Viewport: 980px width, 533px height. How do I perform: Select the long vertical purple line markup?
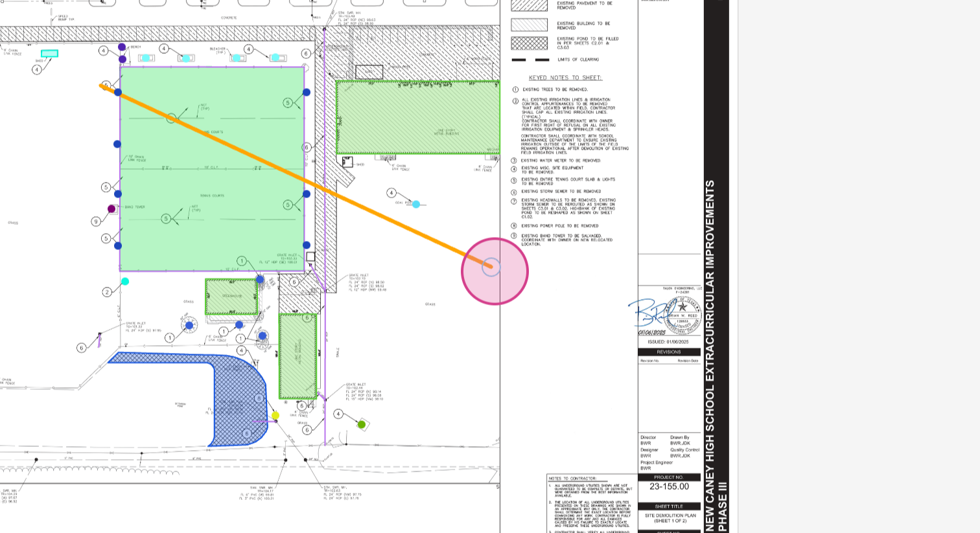pyautogui.click(x=325, y=236)
